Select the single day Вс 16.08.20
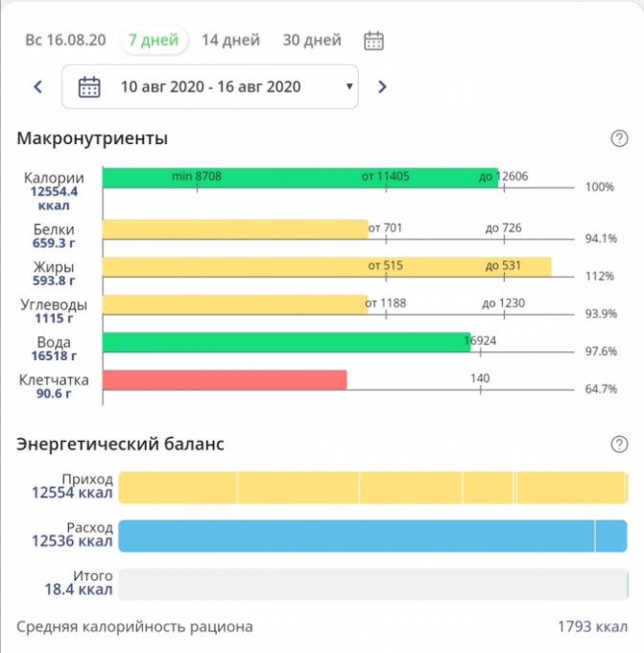 pos(64,40)
